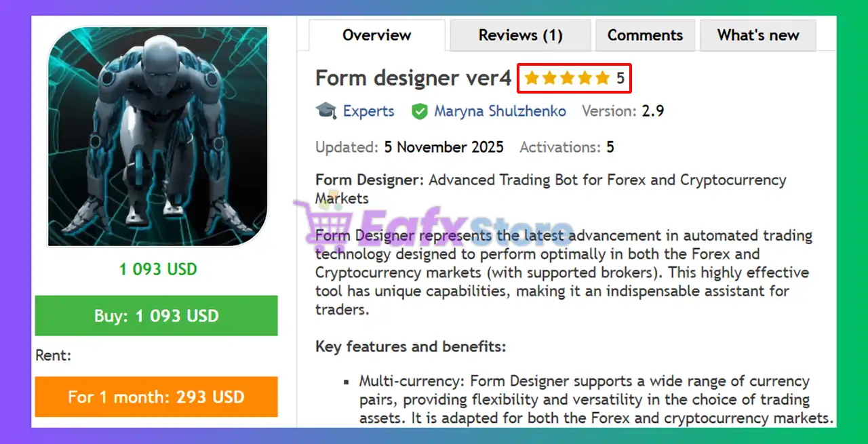Open the Comments tab
The height and width of the screenshot is (444, 868).
(x=645, y=35)
